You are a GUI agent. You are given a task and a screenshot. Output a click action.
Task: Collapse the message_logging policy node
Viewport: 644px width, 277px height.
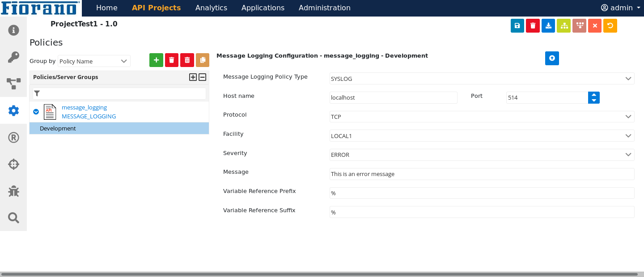coord(36,112)
